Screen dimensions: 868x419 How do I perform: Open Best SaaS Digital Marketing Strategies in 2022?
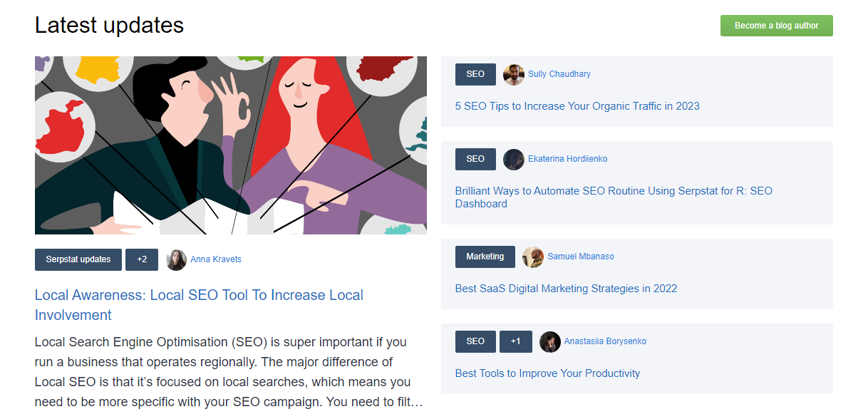(x=566, y=289)
